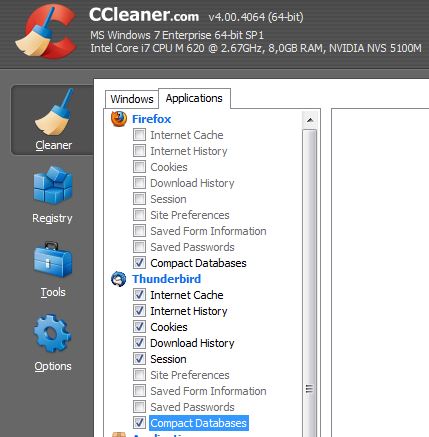Click the scrollbar up arrow
The height and width of the screenshot is (437, 429).
(310, 120)
